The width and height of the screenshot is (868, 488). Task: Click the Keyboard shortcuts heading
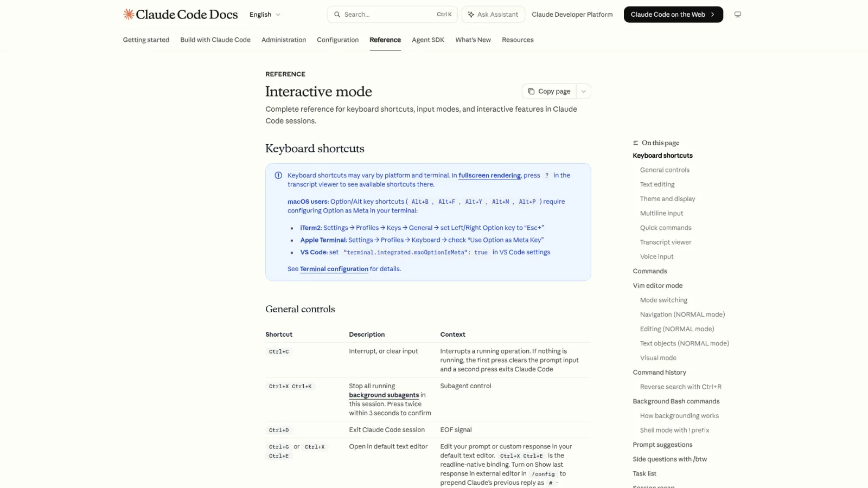click(315, 149)
